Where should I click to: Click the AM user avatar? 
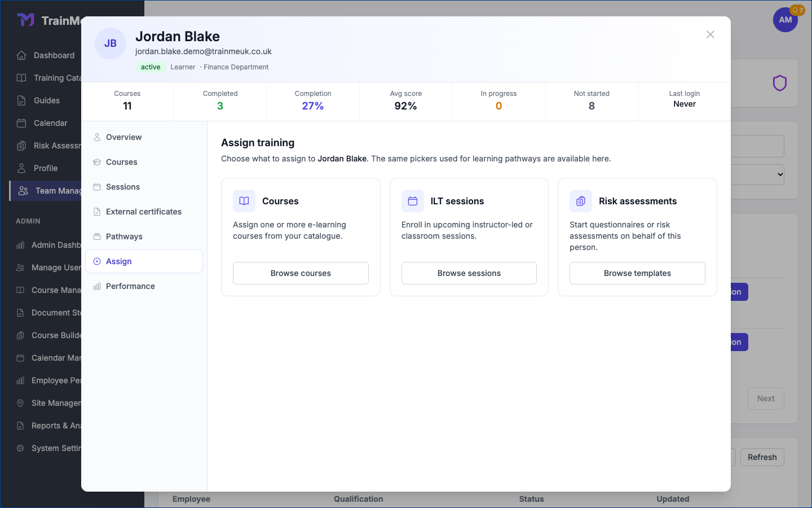pyautogui.click(x=785, y=20)
